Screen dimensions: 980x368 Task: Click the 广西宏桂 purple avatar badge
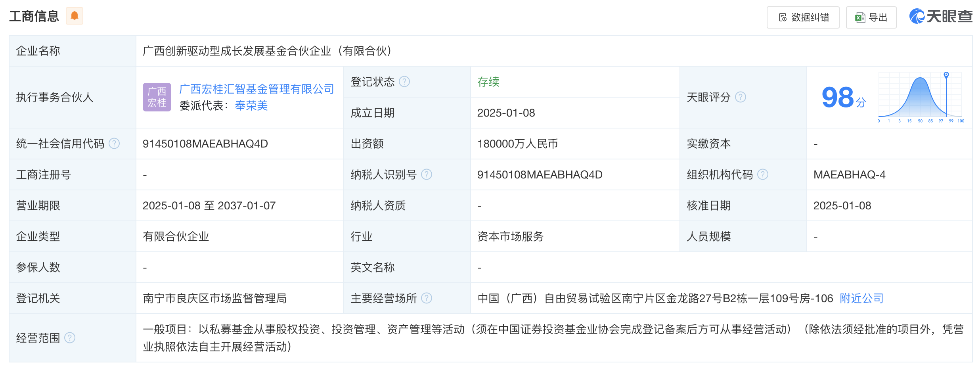coord(157,97)
